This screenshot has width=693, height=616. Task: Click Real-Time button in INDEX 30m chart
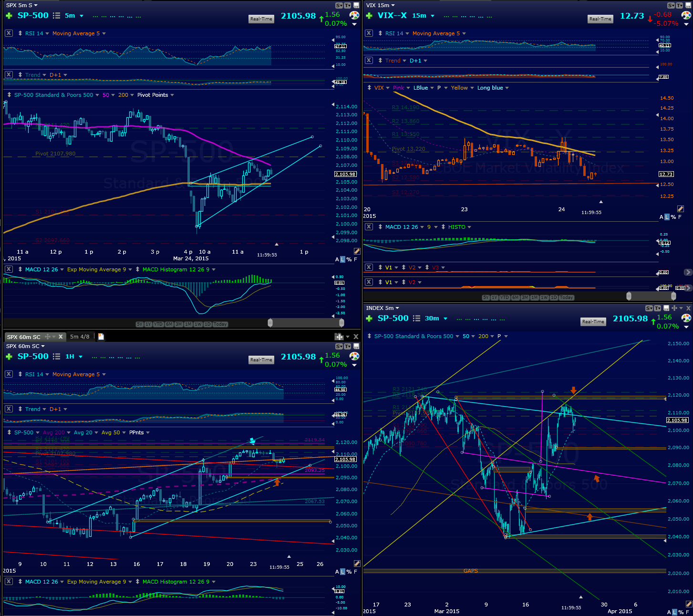click(x=593, y=322)
